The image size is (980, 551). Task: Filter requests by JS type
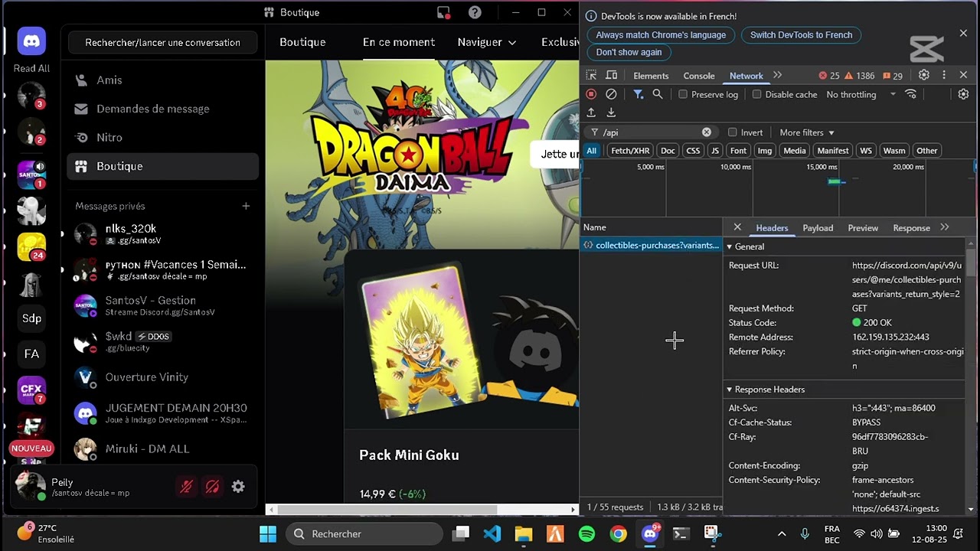click(715, 151)
